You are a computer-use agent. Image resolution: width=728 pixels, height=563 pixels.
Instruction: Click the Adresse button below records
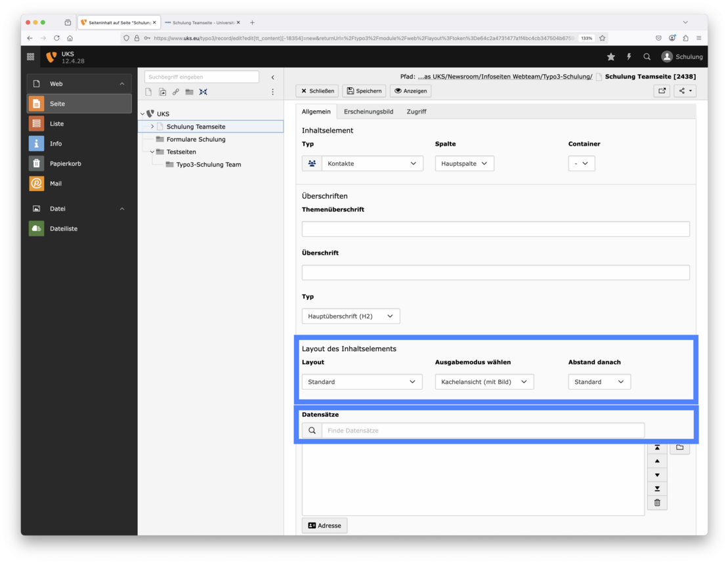point(324,526)
